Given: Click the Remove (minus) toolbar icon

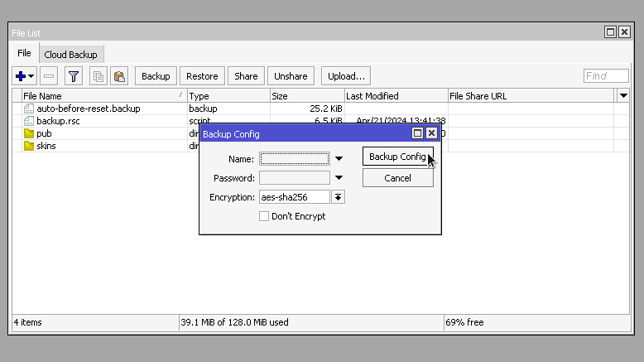Looking at the screenshot, I should [x=49, y=76].
